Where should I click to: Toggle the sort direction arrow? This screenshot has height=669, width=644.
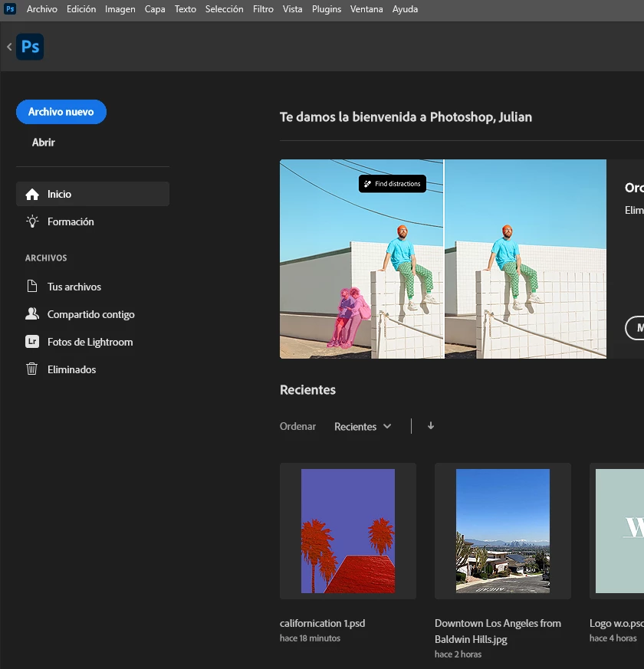click(x=431, y=426)
